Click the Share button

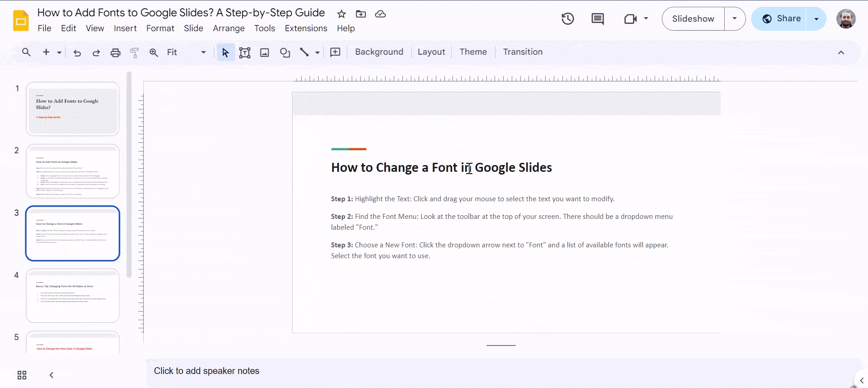coord(782,19)
